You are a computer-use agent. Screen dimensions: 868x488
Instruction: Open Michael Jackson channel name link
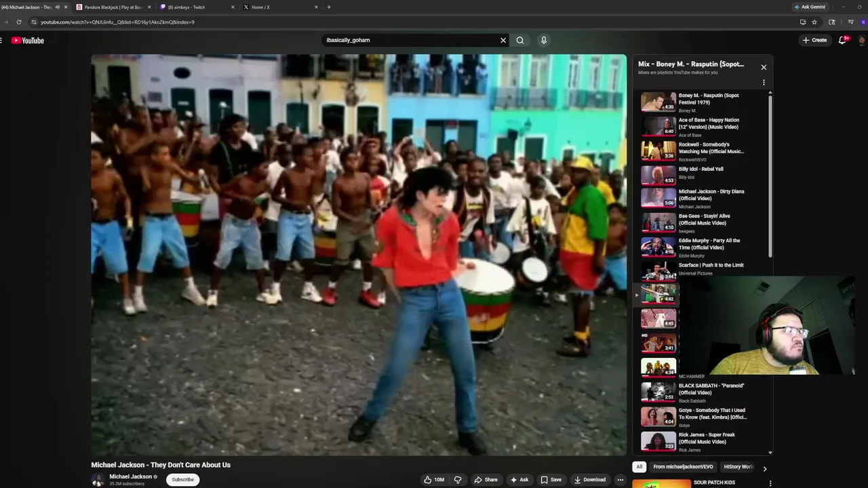(x=131, y=476)
